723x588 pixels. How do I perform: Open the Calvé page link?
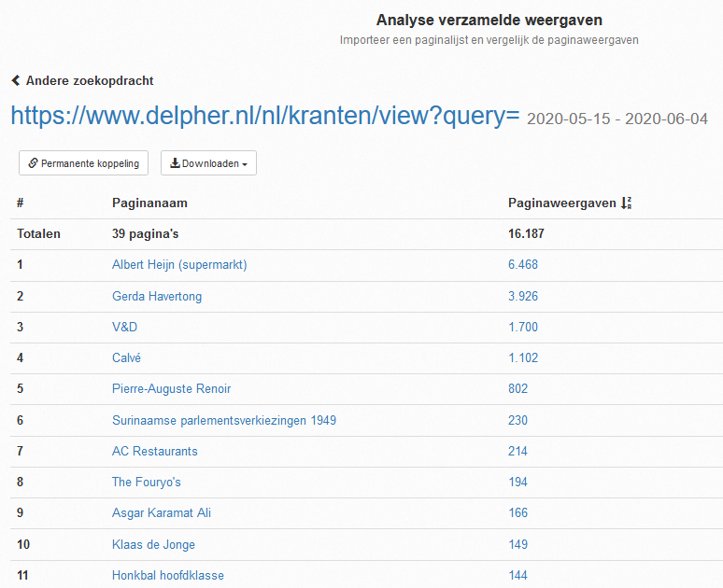[126, 358]
